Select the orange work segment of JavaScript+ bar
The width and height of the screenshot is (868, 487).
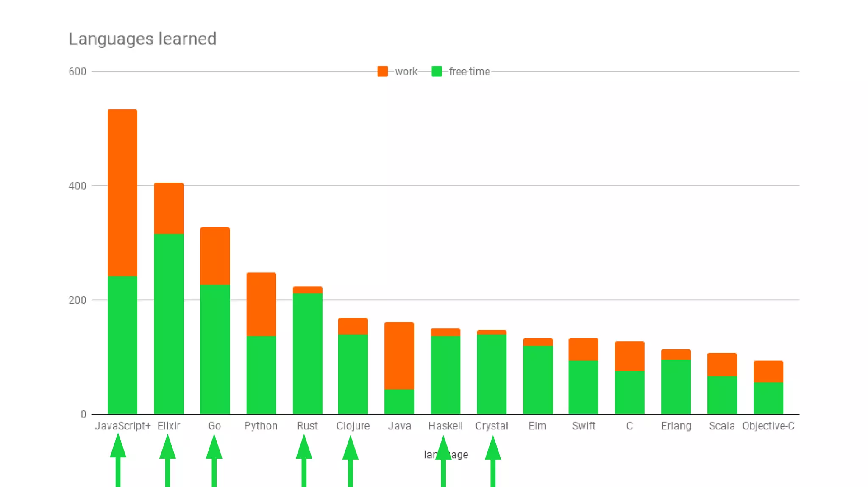[122, 193]
